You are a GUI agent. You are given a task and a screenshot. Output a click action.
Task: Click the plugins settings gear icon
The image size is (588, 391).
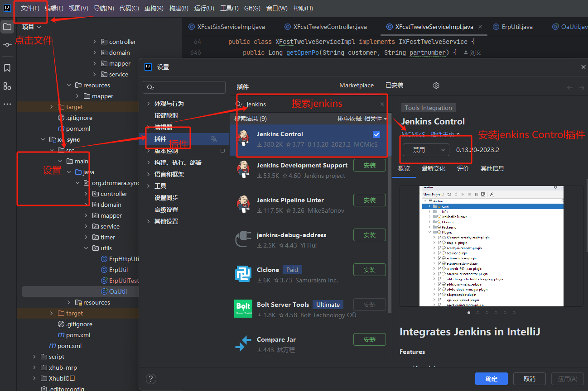pyautogui.click(x=436, y=86)
